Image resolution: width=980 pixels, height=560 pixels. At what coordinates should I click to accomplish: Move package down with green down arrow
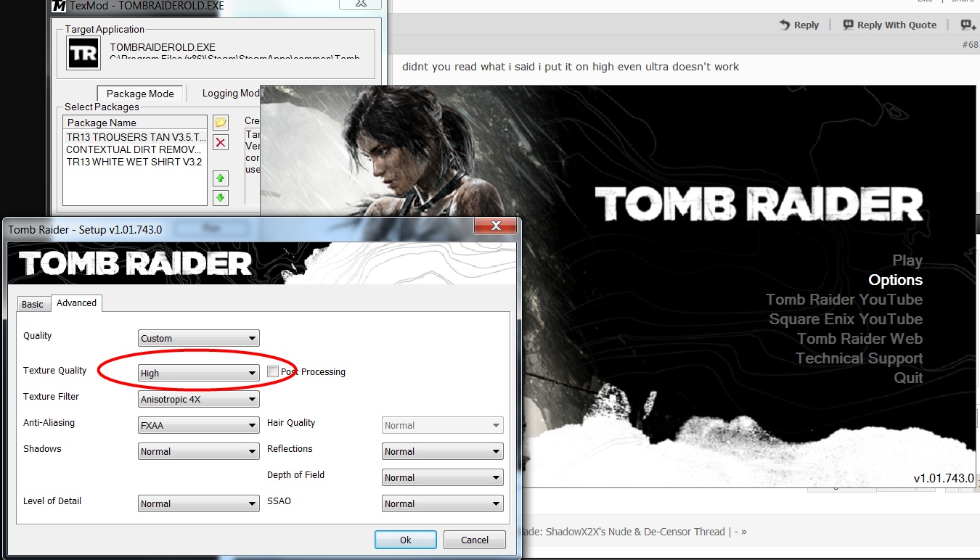click(221, 197)
